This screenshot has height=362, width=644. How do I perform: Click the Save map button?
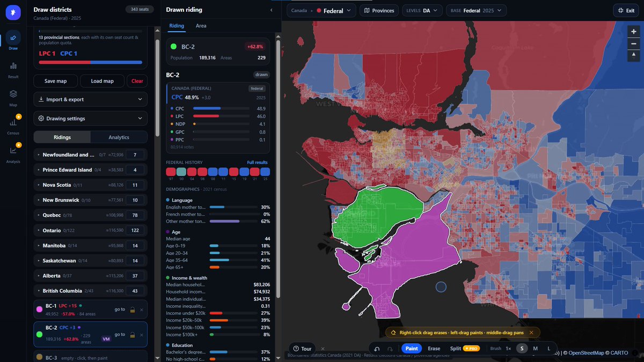tap(55, 81)
